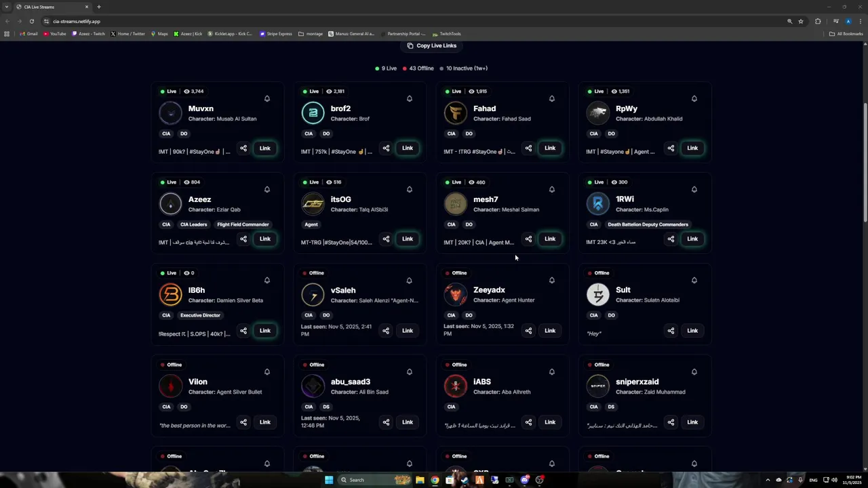Click share icon on iABS card
The height and width of the screenshot is (488, 868).
point(528,422)
